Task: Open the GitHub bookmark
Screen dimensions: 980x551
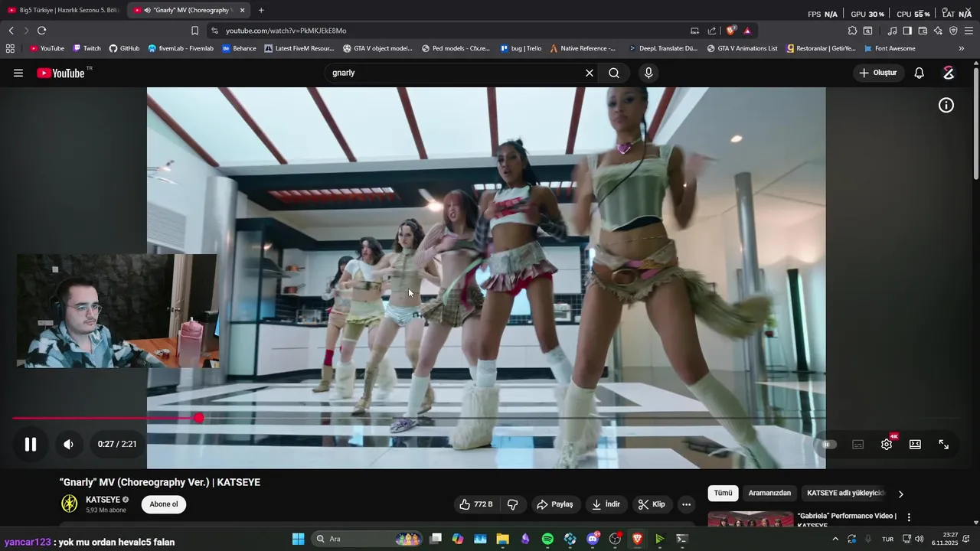Action: (124, 48)
